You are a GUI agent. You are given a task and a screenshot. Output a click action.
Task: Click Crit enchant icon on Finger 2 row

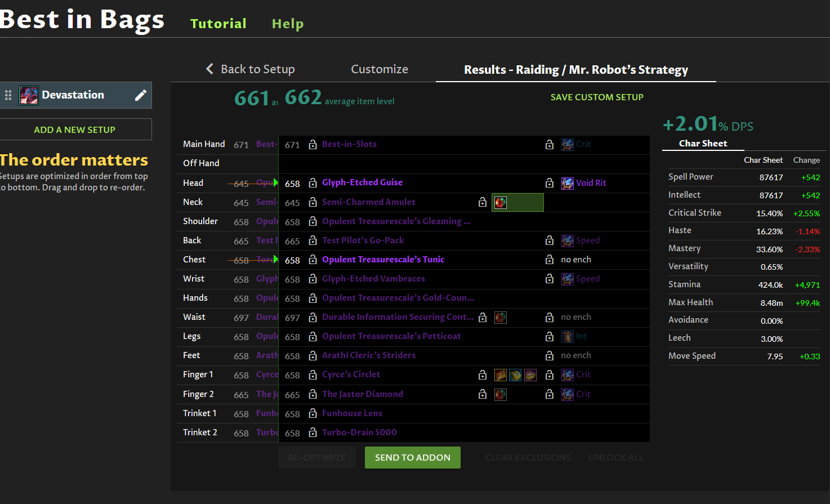(568, 394)
